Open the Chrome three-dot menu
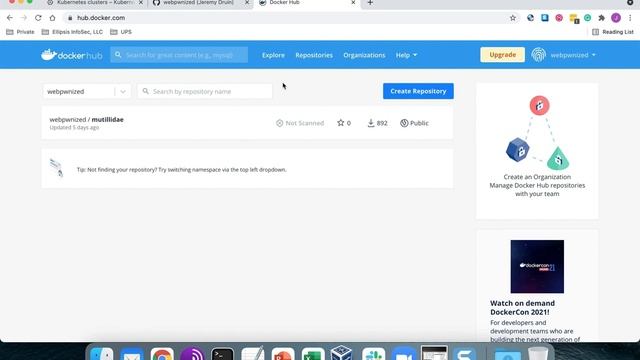Screen dimensions: 640x360 [630, 18]
